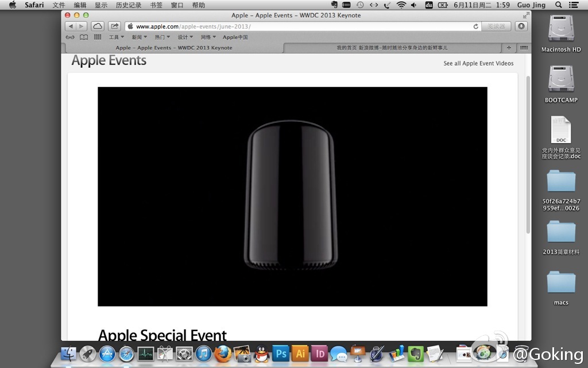Expand the 设计 bookmarks folder
The height and width of the screenshot is (368, 588).
pos(185,37)
